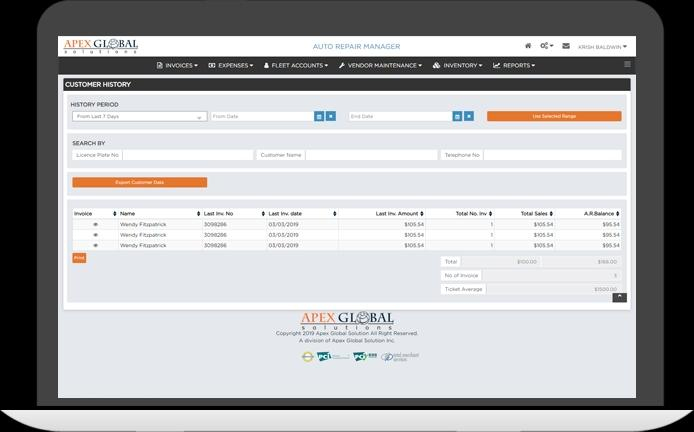This screenshot has height=432, width=694.
Task: Click the Licence Plate No search field
Action: 188,155
